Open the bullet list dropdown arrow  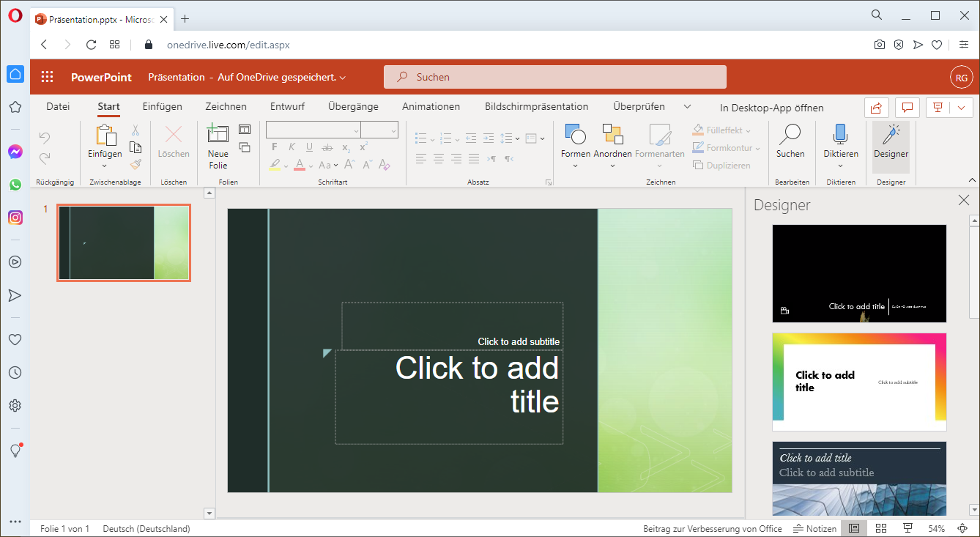click(432, 138)
